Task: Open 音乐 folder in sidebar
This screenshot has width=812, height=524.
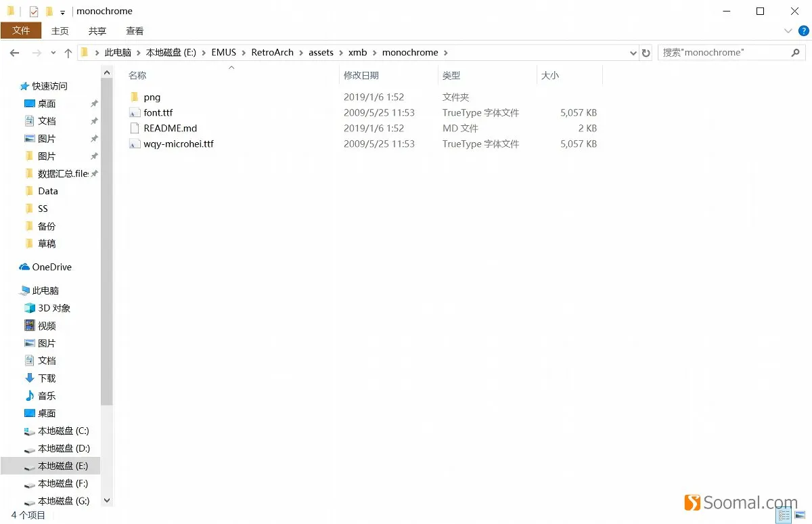Action: coord(40,395)
